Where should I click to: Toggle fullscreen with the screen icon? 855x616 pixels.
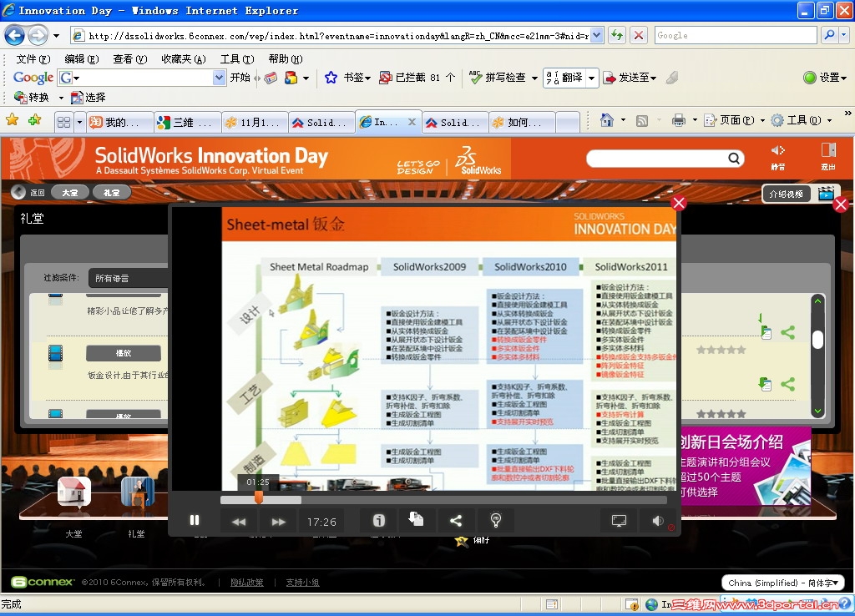[x=619, y=521]
